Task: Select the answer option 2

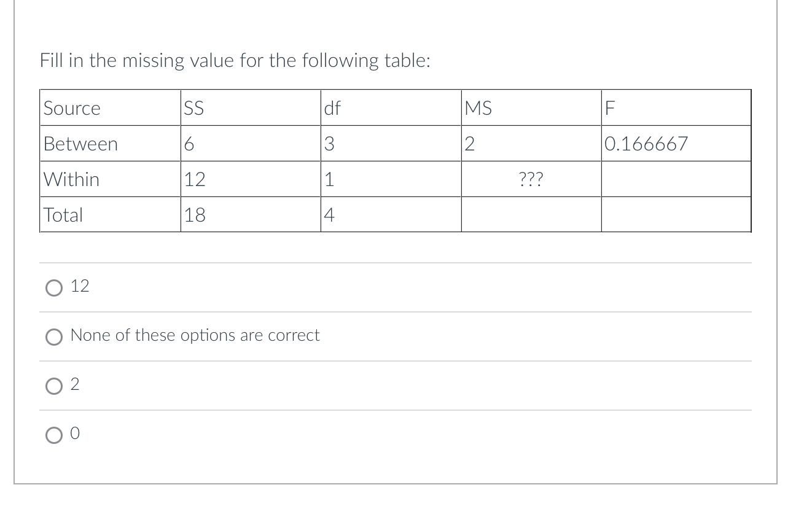Action: point(55,386)
